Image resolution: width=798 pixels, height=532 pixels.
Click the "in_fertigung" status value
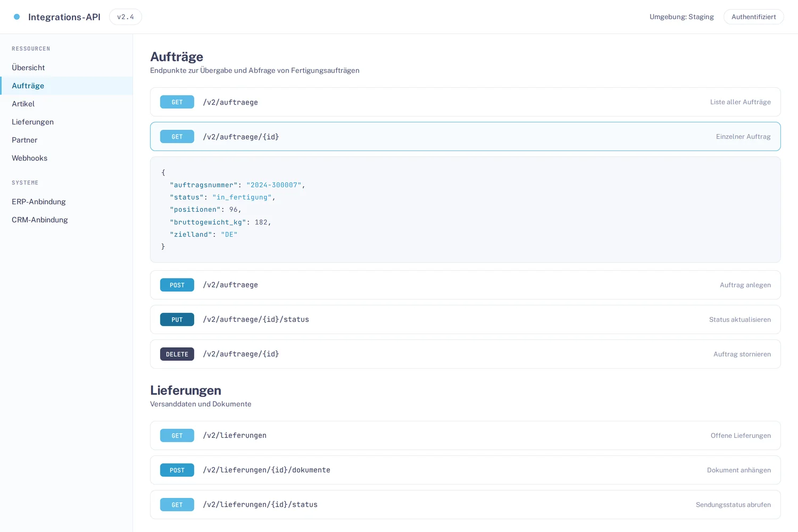coord(242,197)
